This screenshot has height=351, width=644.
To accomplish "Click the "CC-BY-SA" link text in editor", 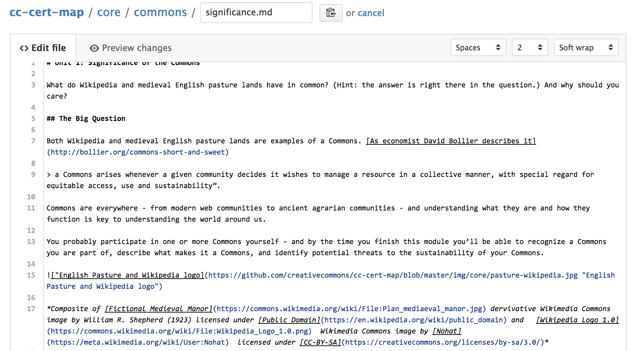I will [x=320, y=342].
